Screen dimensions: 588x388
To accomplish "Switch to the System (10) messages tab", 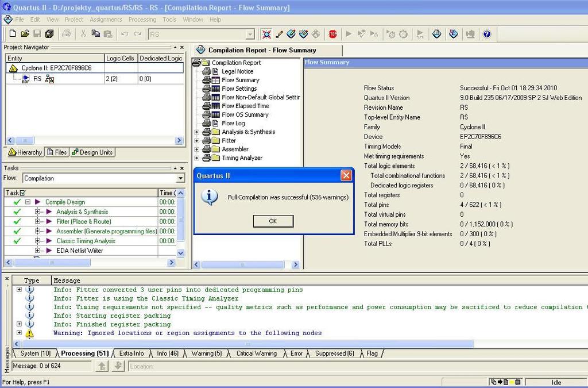I will 34,354.
